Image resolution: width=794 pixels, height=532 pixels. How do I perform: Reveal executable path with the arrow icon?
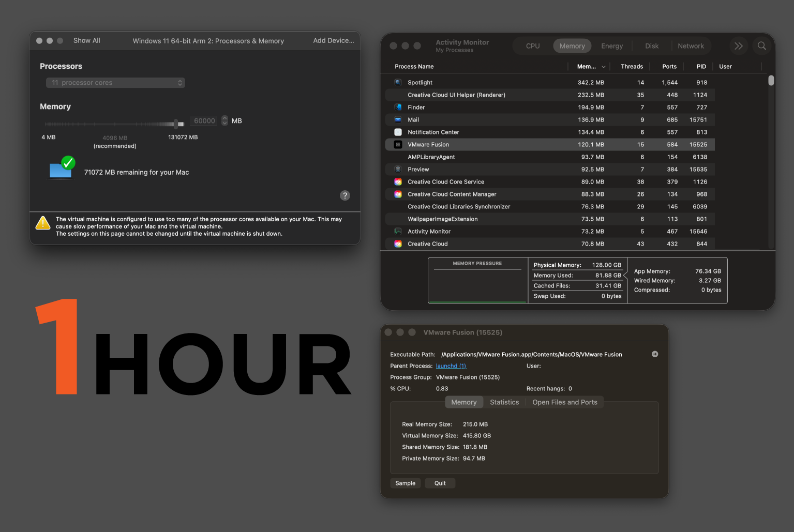click(x=655, y=354)
